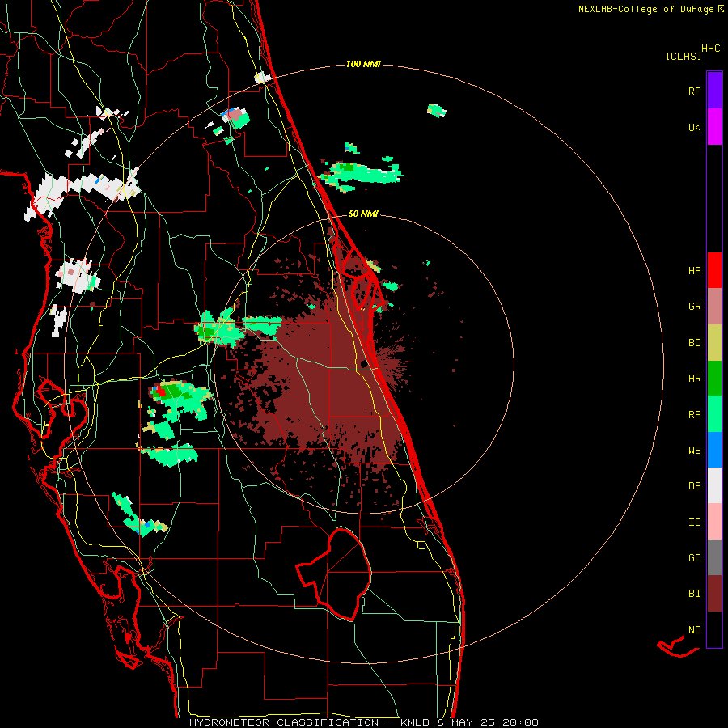
Task: Click the red-outlined lake near the map bottom
Action: [x=334, y=574]
